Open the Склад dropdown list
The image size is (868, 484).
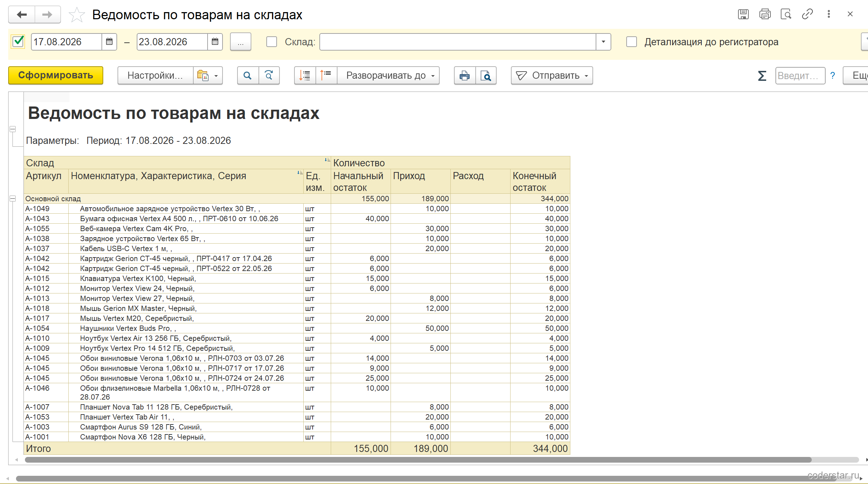pos(603,42)
